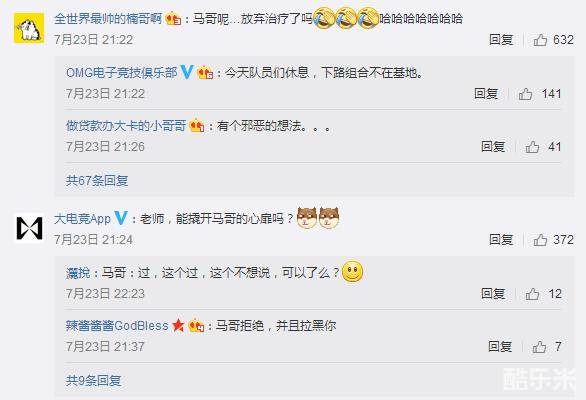Expand all 67 replies (共67条回复)

tap(97, 181)
